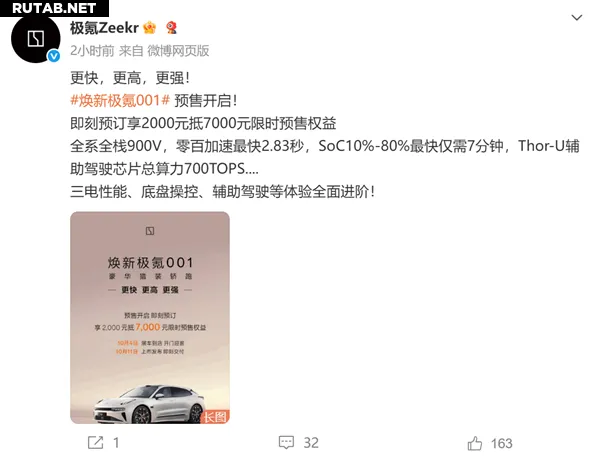Open the 2小时前 post timestamp

(92, 50)
